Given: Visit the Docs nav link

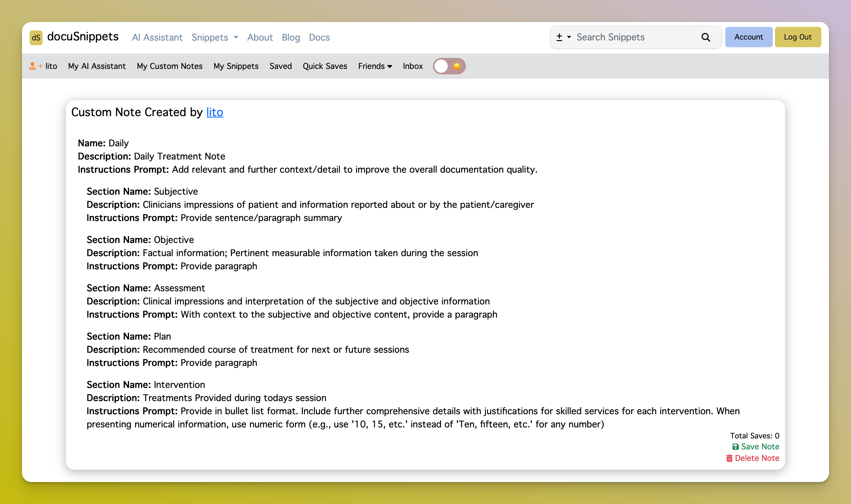Looking at the screenshot, I should pos(319,37).
